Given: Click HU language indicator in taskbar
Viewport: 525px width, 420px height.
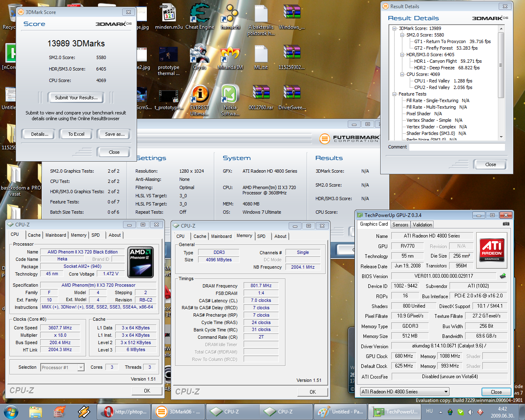Looking at the screenshot, I should click(429, 411).
